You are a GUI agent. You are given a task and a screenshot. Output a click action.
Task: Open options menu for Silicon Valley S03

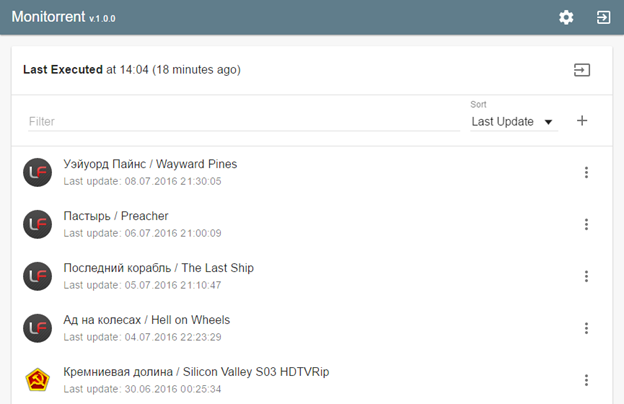pos(586,381)
